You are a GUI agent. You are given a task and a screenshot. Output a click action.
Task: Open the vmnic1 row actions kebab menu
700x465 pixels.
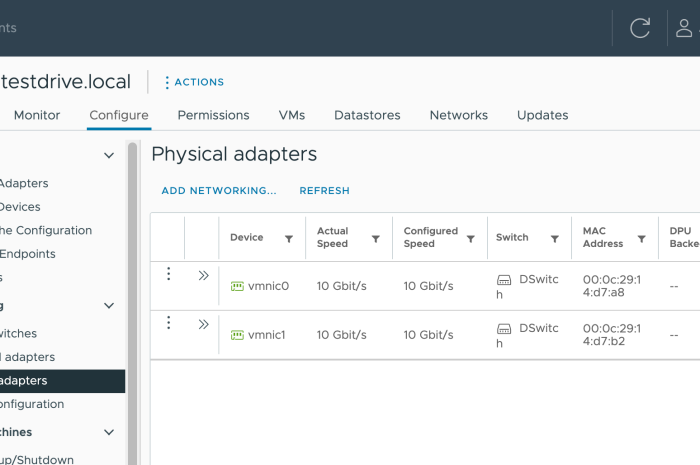coord(169,323)
